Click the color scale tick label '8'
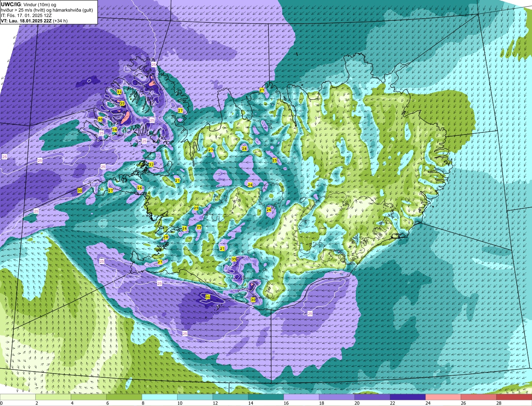 [x=143, y=403]
